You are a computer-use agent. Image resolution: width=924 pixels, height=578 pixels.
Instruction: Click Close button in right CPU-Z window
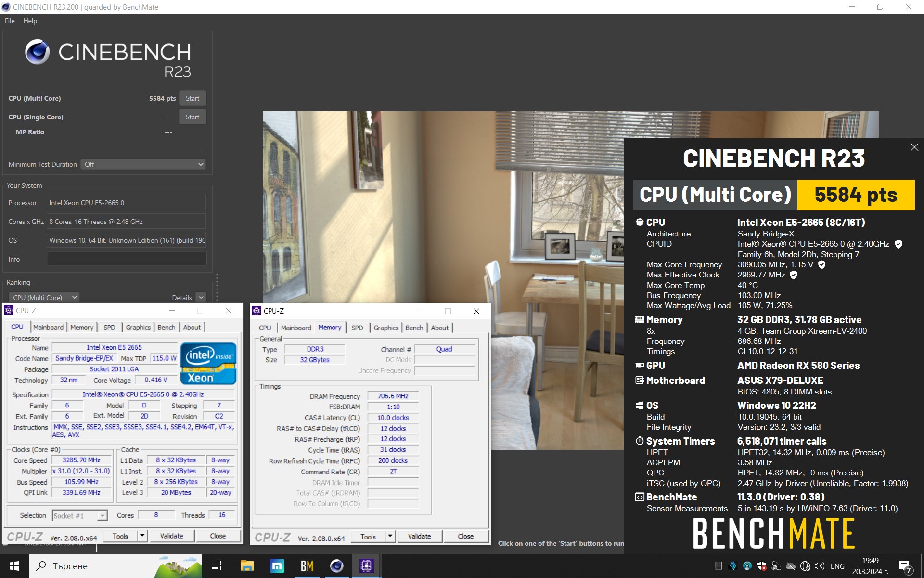click(x=465, y=536)
